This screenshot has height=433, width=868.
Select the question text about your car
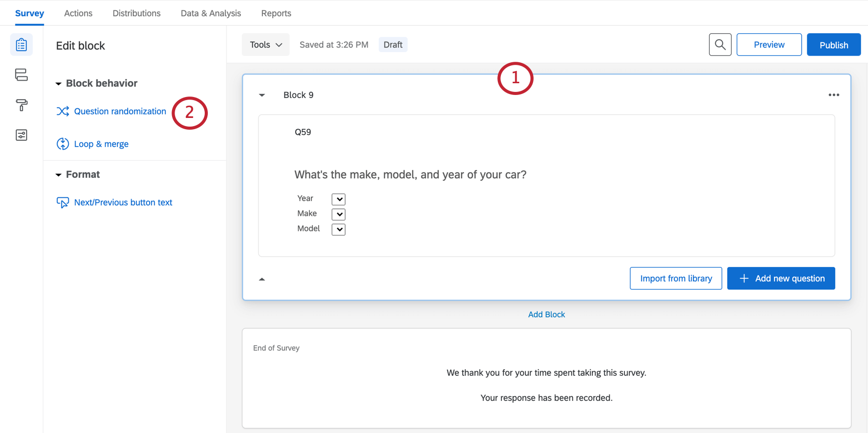click(410, 175)
